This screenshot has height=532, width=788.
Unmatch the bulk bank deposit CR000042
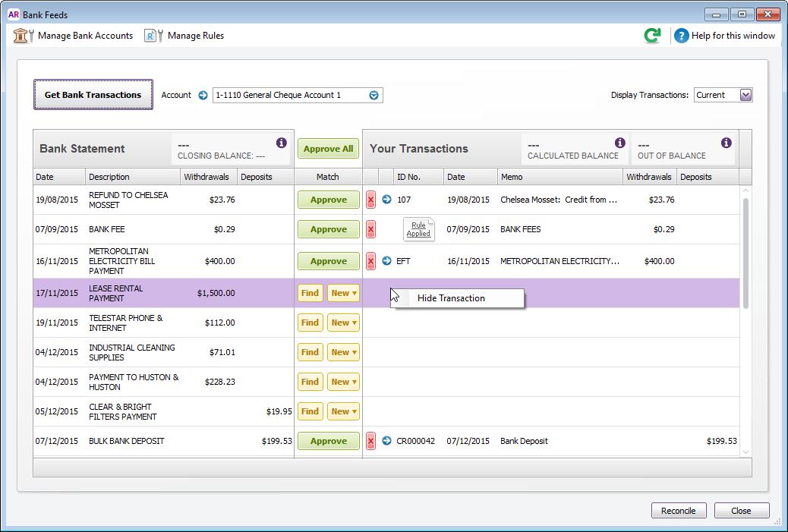(x=370, y=441)
